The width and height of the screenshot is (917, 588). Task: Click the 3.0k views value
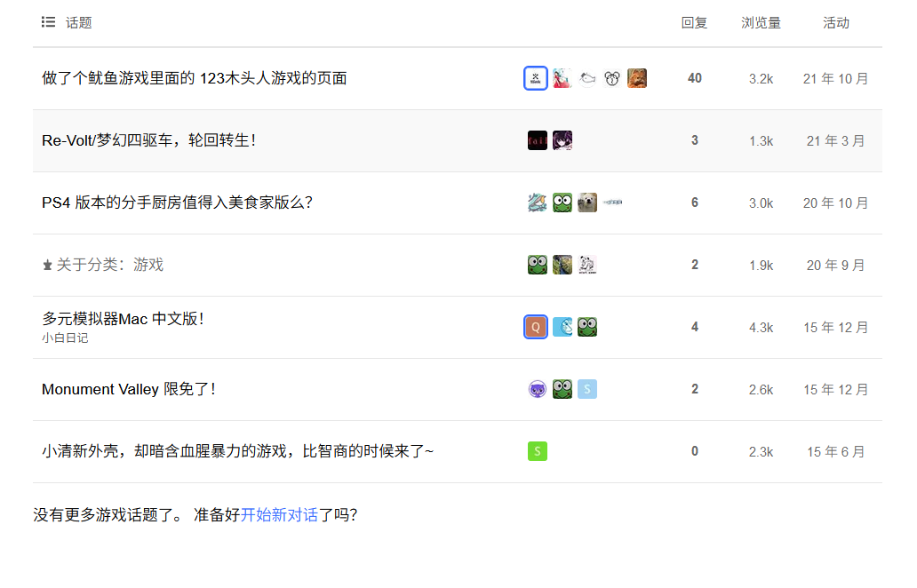(x=761, y=203)
